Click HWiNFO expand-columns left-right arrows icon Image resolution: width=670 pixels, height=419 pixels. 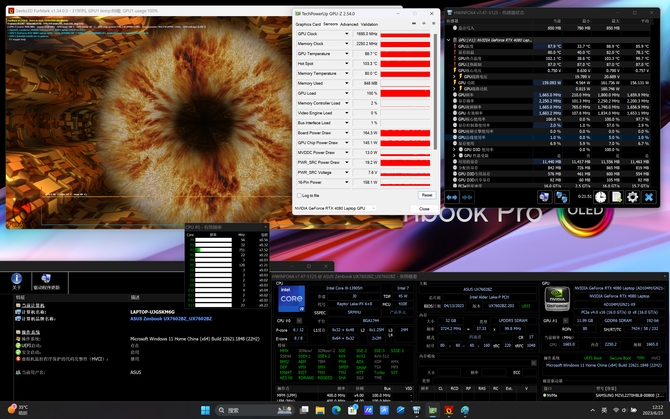[x=452, y=197]
